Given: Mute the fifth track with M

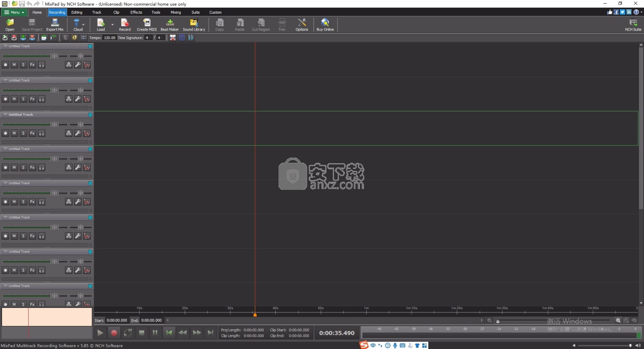Looking at the screenshot, I should click(14, 202).
